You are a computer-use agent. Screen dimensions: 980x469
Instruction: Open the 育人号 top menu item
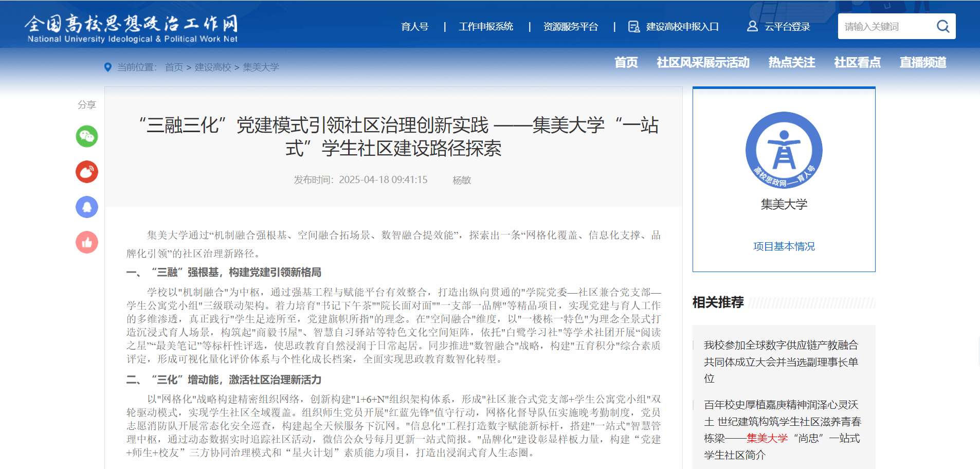[414, 27]
